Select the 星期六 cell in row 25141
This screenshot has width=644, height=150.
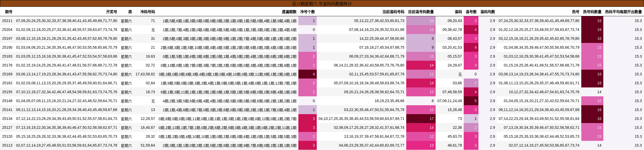point(126,110)
